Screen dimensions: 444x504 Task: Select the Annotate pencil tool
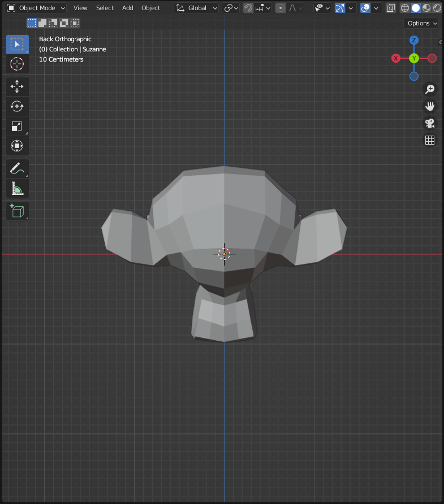[x=18, y=169]
